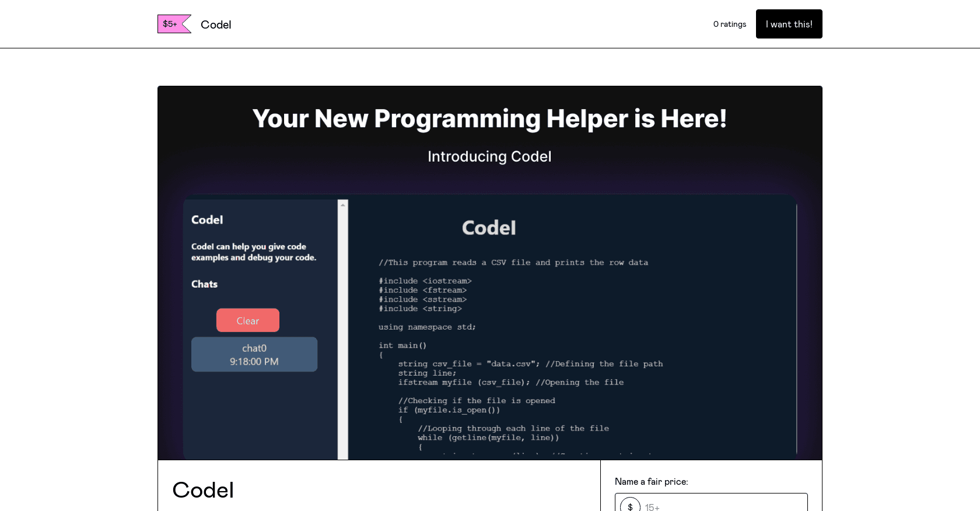Click the Codel logo in the sidebar
The height and width of the screenshot is (511, 980).
207,220
